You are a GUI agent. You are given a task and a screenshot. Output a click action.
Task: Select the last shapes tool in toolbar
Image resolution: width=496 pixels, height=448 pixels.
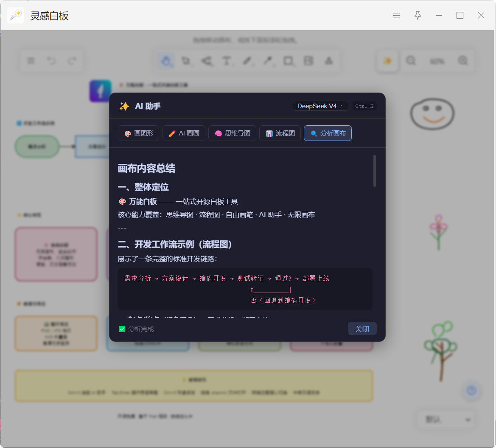(329, 61)
